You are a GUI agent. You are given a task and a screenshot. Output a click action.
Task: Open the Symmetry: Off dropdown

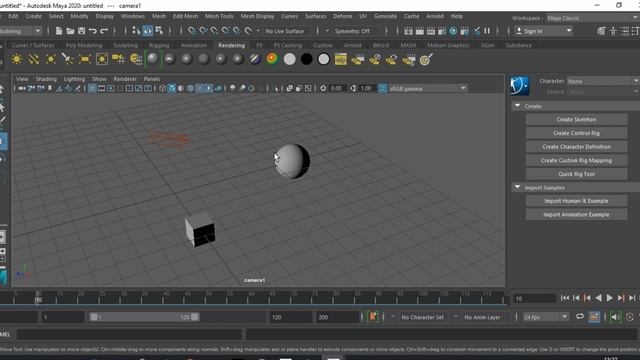tap(353, 31)
